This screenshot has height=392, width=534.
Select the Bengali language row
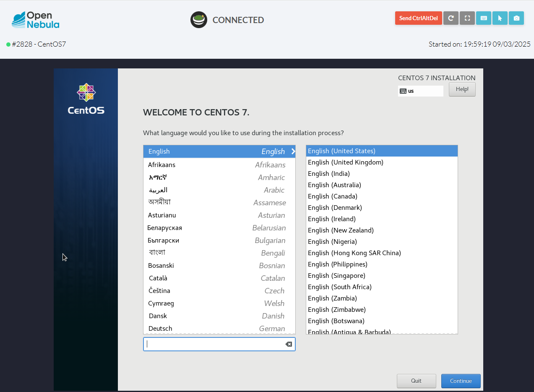(x=219, y=253)
